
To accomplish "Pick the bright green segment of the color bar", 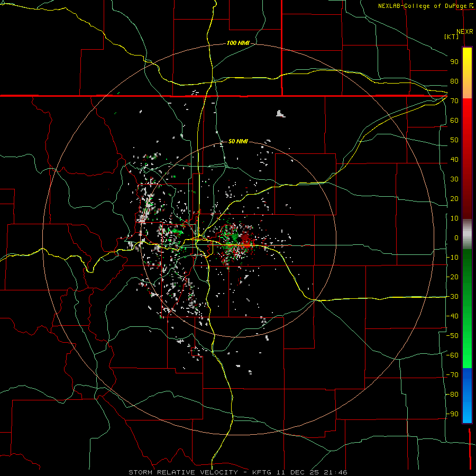I will tap(467, 349).
